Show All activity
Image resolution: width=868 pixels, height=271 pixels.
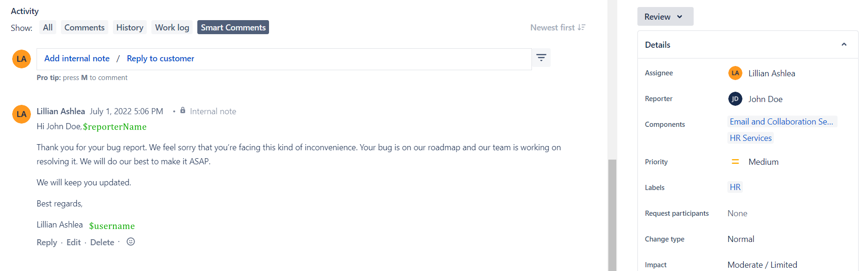(x=48, y=28)
